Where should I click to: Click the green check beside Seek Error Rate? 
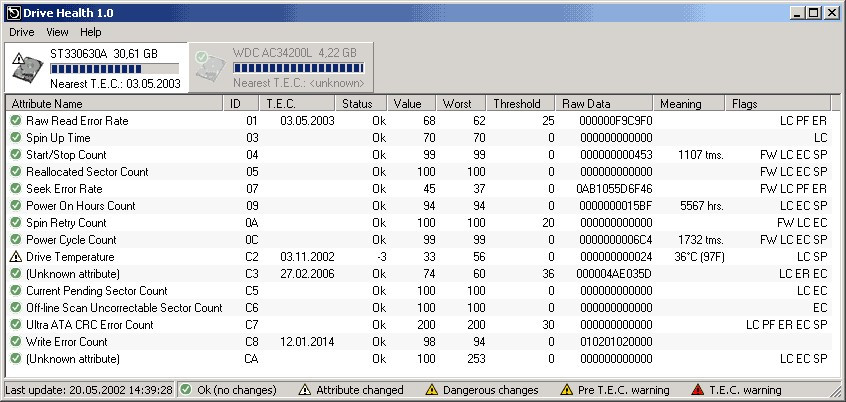(x=16, y=189)
